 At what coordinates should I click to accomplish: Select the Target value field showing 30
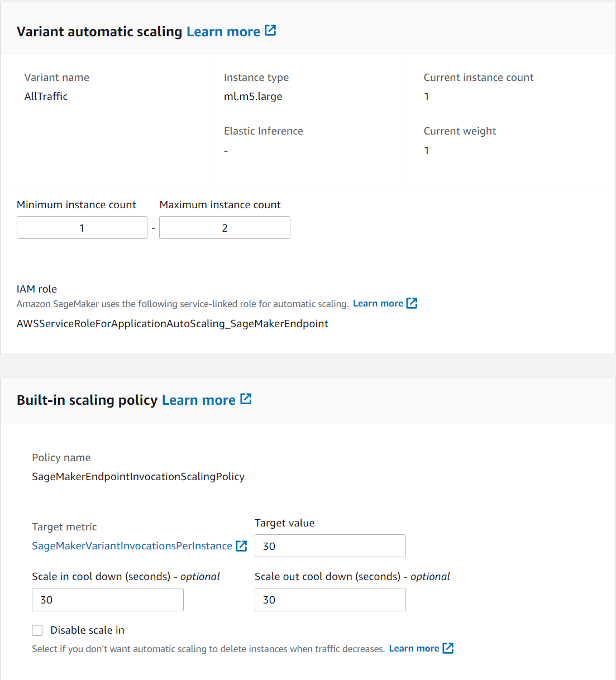pos(330,545)
